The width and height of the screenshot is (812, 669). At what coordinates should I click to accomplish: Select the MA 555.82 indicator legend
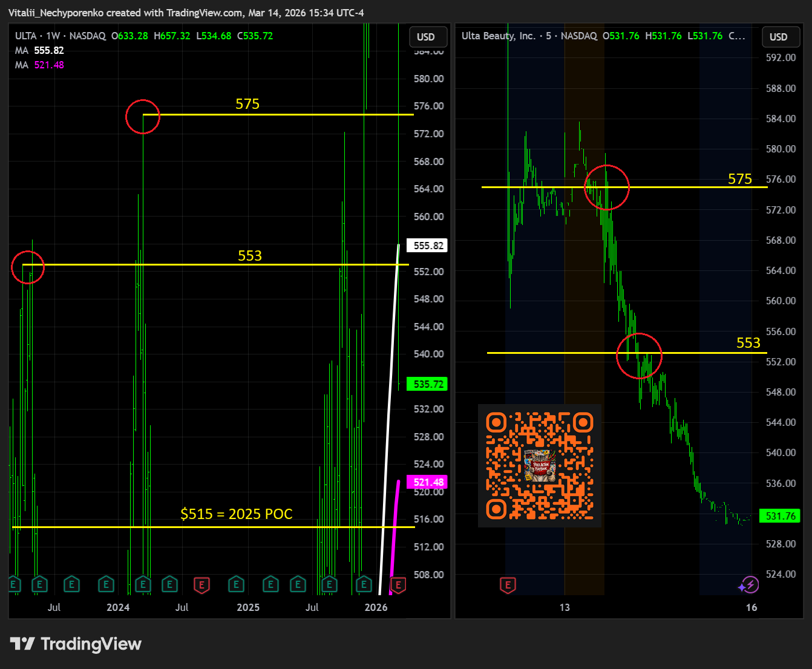(39, 50)
